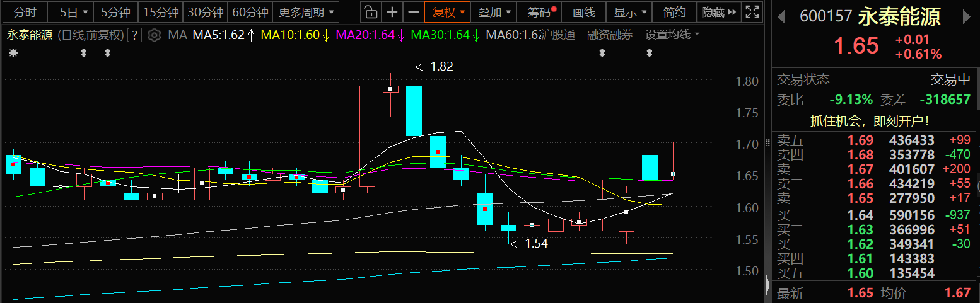Click the 抓住机会,即刻开户 link

[872, 121]
